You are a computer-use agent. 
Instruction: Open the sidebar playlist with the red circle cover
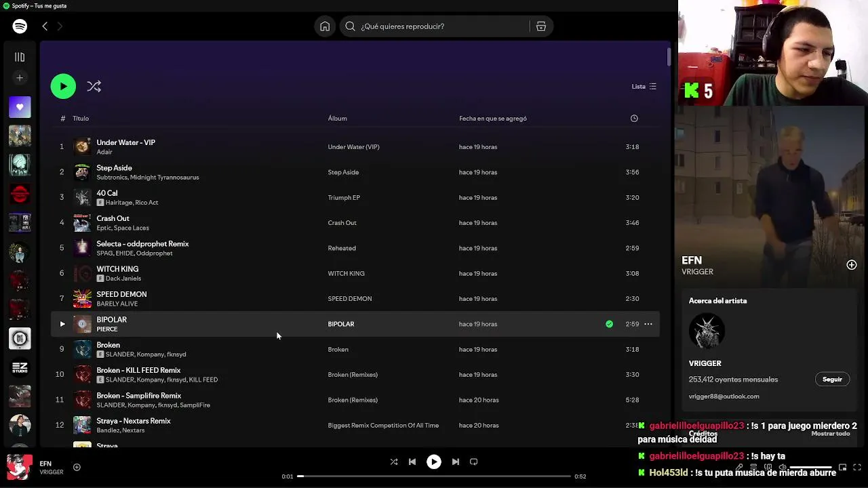[x=20, y=194]
